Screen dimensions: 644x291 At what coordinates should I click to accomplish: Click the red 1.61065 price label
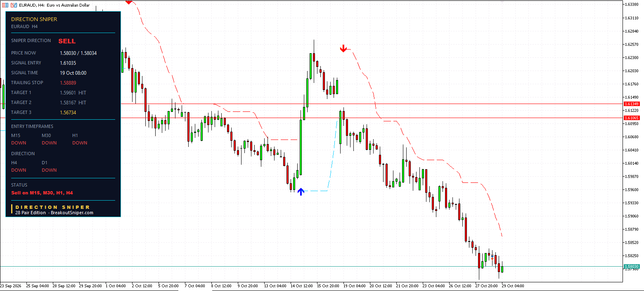coord(632,118)
